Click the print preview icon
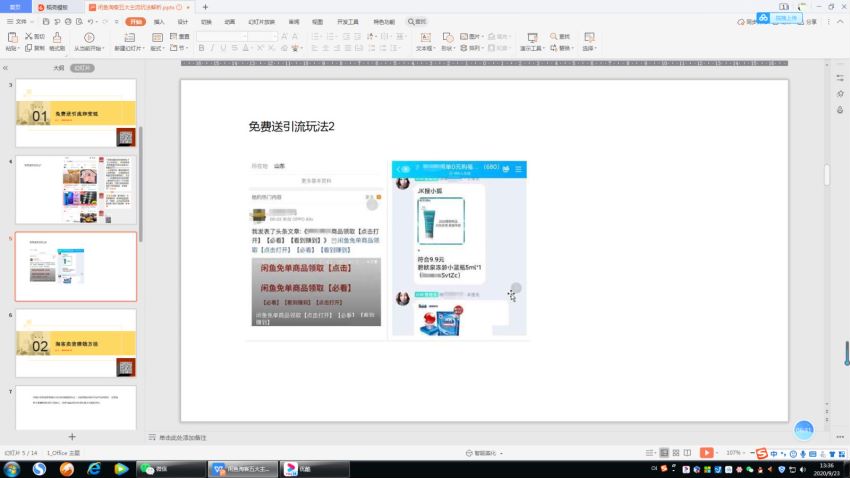850x478 pixels. pyautogui.click(x=79, y=22)
